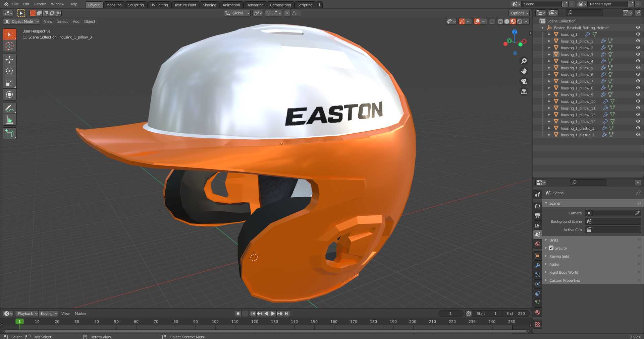Open the Object Mode dropdown

tap(21, 21)
